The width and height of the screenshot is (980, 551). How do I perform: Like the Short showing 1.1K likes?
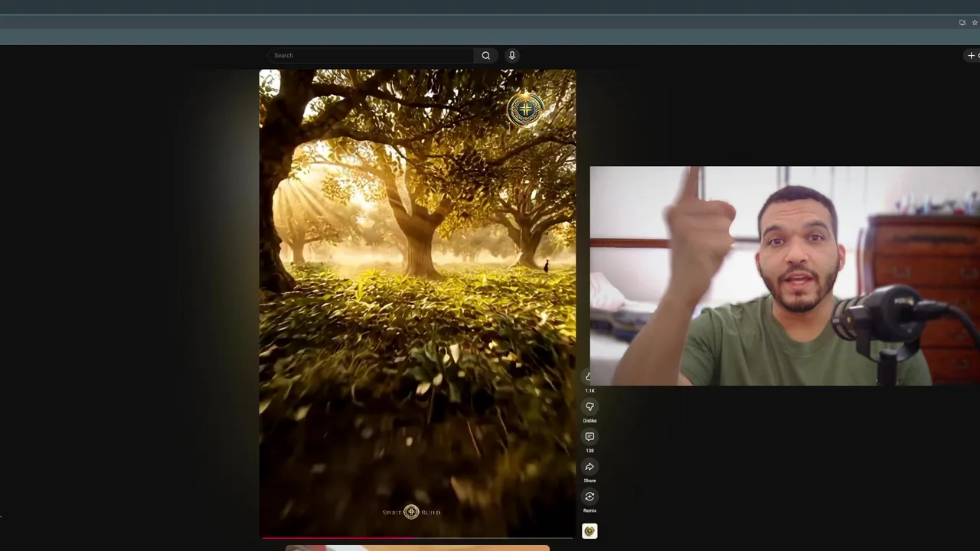pos(587,377)
